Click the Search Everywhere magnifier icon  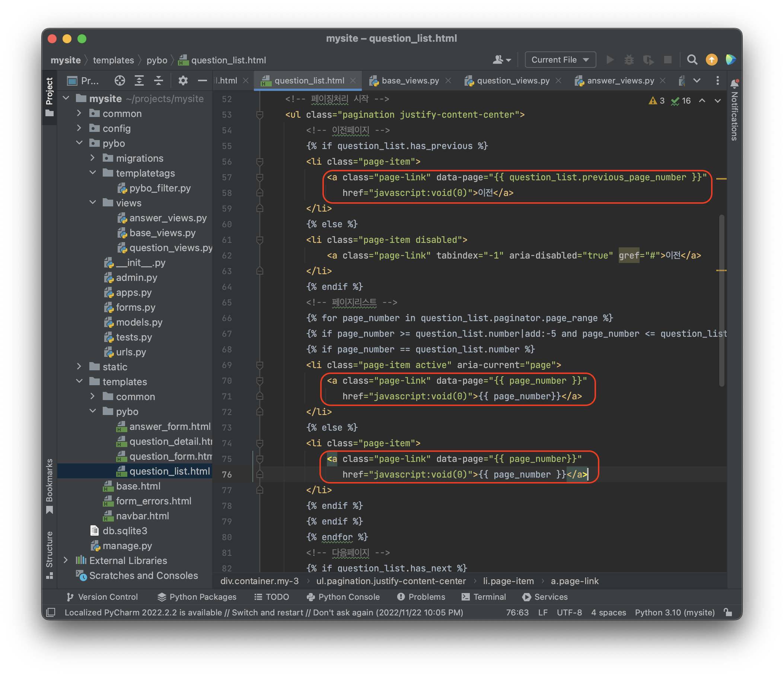692,60
